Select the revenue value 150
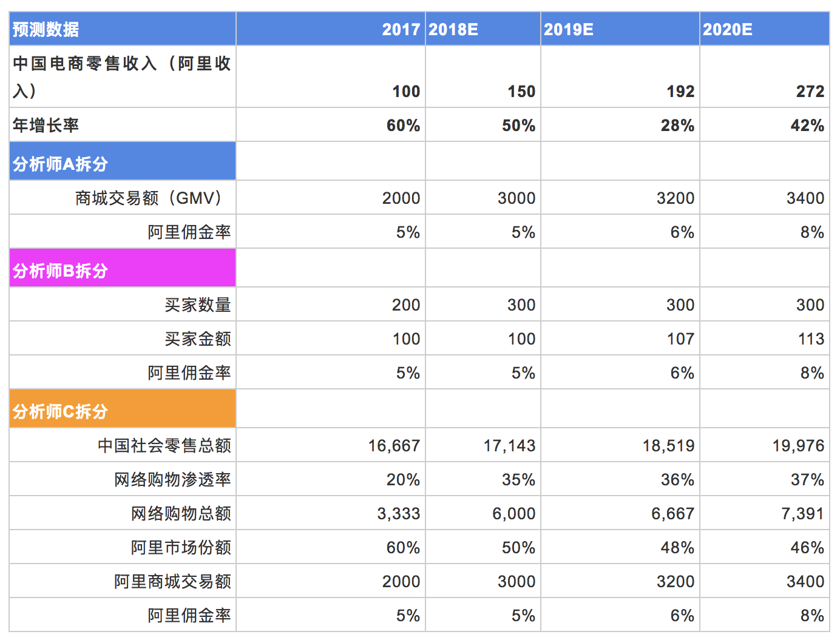 point(521,92)
